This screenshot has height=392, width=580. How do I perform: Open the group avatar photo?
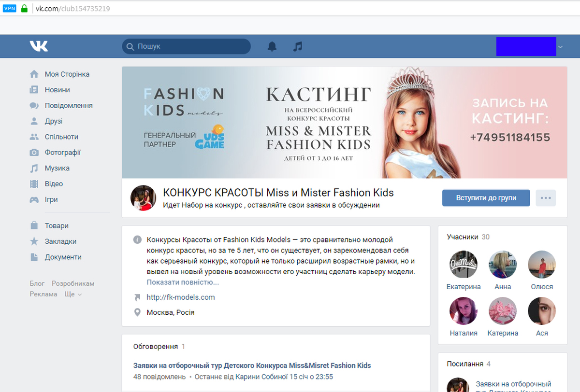point(144,198)
